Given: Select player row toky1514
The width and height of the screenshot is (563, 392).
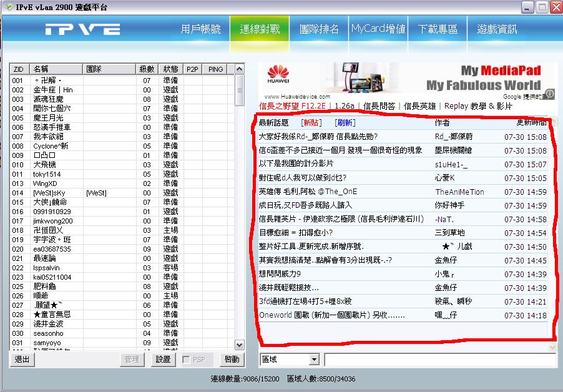Looking at the screenshot, I should click(122, 174).
